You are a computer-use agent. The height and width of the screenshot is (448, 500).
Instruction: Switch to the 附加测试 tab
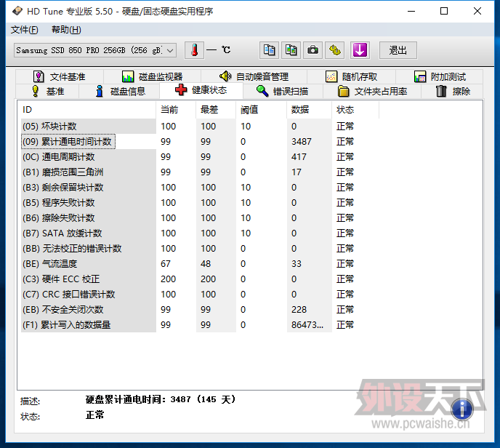click(440, 76)
